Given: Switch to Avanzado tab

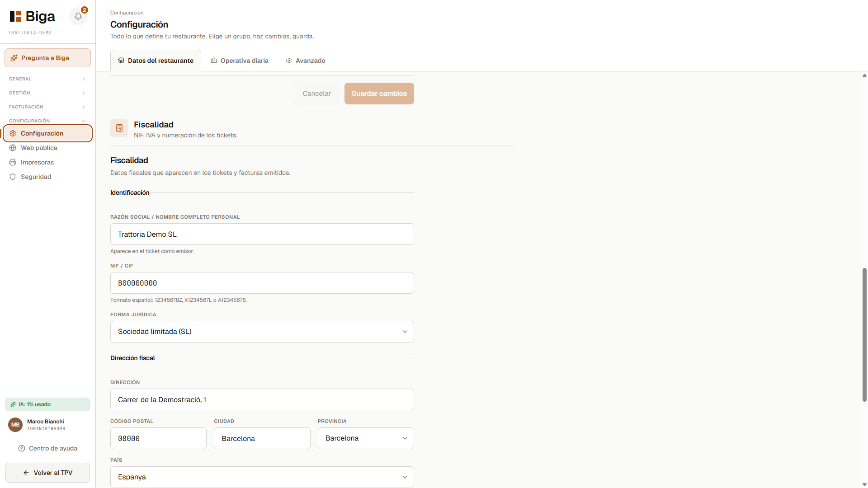Looking at the screenshot, I should click(x=306, y=61).
